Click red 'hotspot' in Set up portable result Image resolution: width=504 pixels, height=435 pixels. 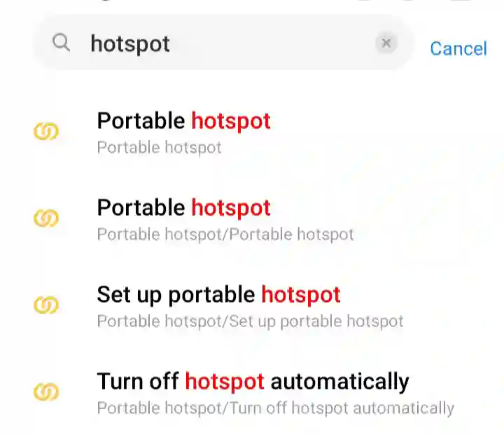301,295
